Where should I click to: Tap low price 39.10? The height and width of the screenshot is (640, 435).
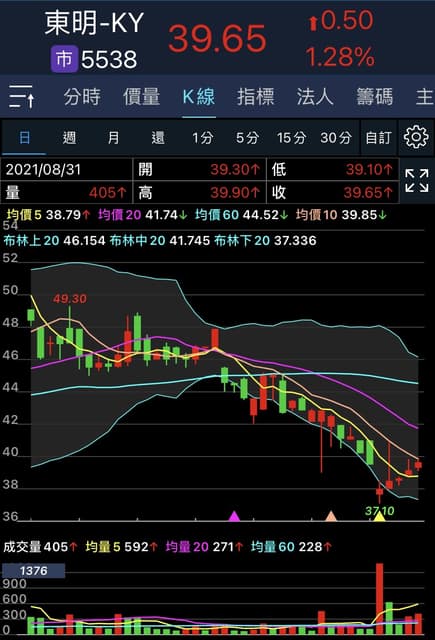point(369,169)
